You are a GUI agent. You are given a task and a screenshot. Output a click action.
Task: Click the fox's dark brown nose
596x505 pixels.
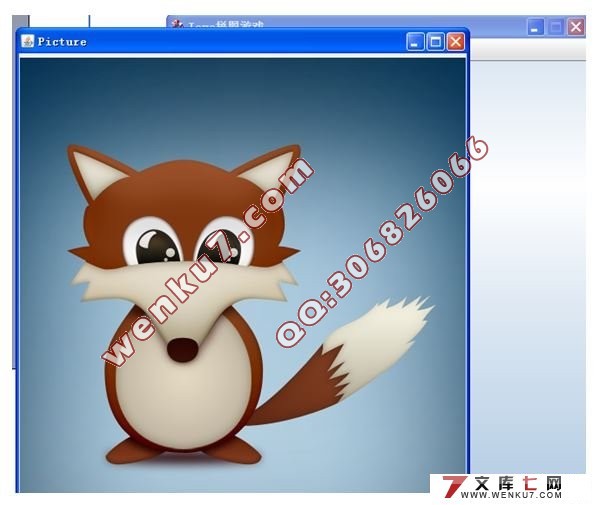(182, 350)
